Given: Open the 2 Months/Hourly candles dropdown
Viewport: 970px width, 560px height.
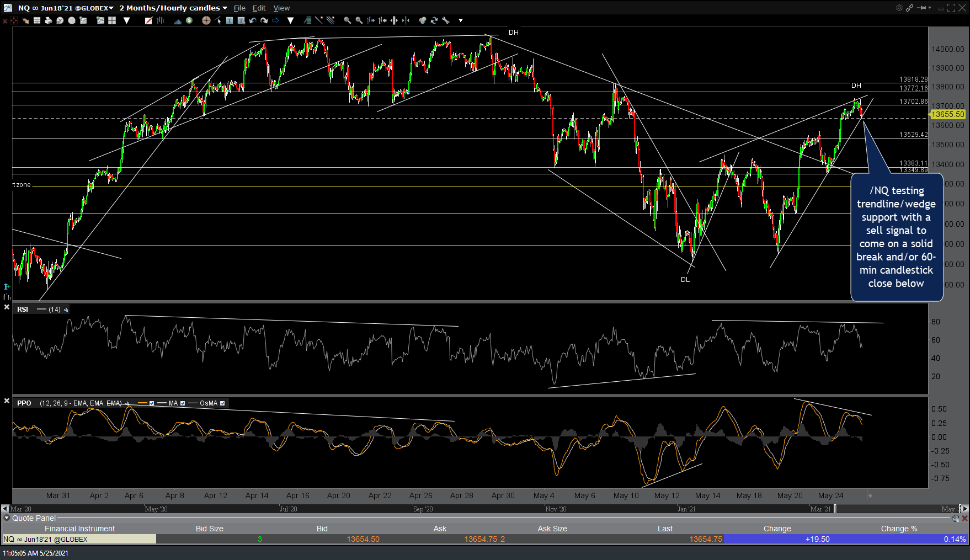Looking at the screenshot, I should 225,8.
